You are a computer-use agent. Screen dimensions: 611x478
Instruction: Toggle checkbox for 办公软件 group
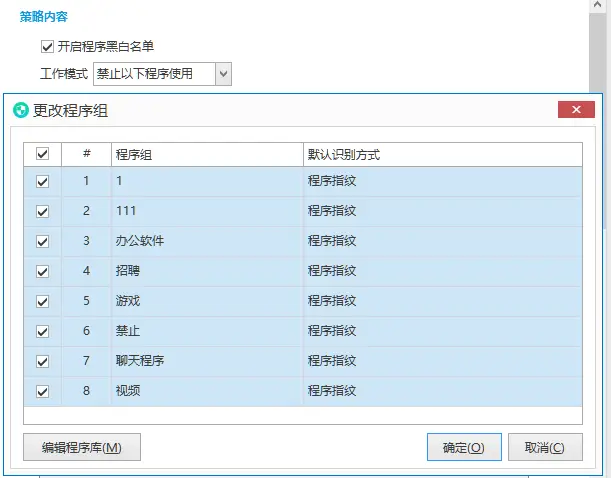click(42, 241)
